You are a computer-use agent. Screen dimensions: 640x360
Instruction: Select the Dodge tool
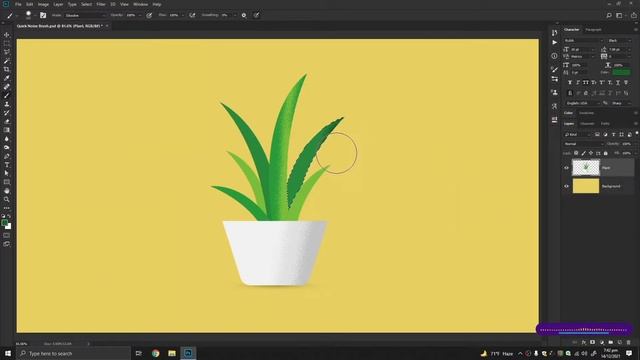coord(7,147)
